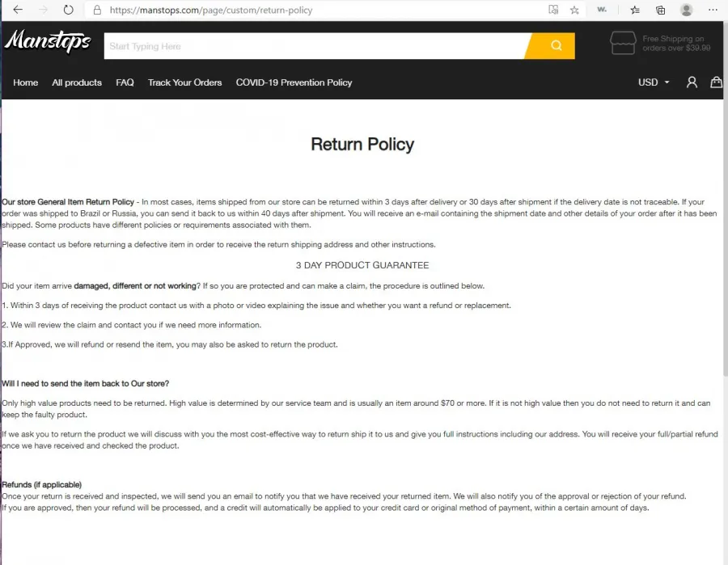Open the All products menu item
This screenshot has height=565, width=728.
point(77,82)
